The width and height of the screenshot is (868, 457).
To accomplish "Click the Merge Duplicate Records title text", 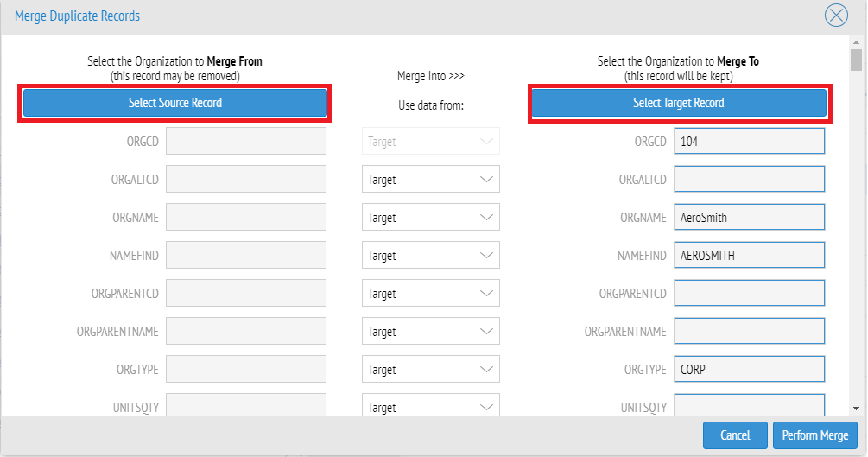I will tap(77, 16).
